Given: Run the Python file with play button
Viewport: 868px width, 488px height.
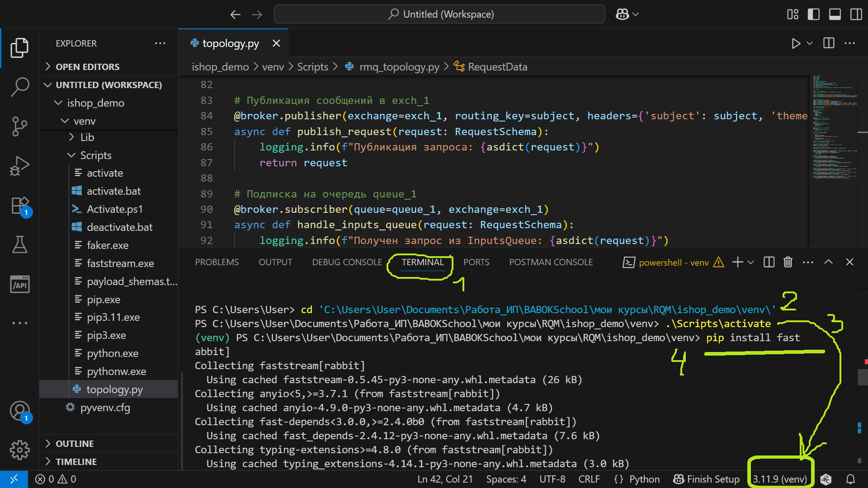Looking at the screenshot, I should (x=796, y=43).
